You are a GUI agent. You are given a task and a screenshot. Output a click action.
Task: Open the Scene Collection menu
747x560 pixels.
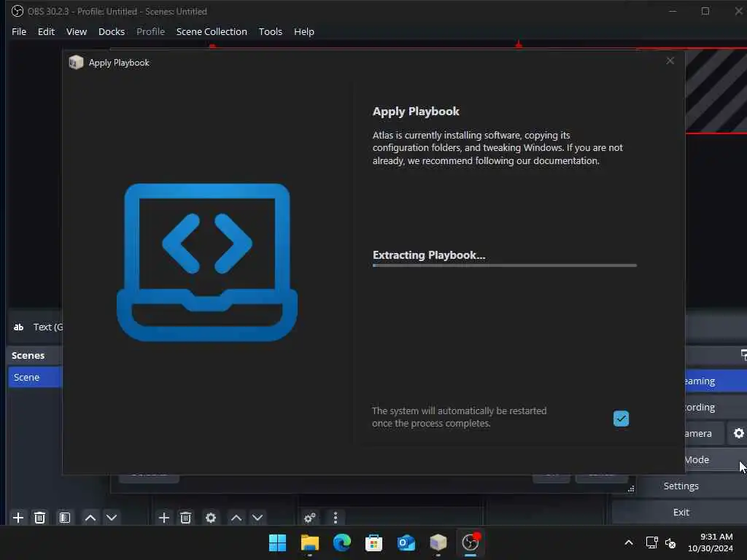[x=212, y=31]
